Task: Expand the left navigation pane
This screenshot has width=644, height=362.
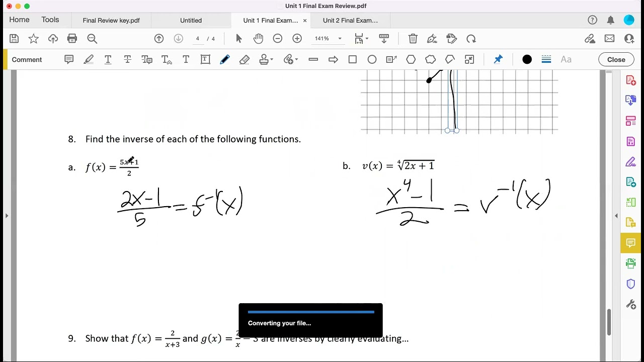Action: pos(7,216)
